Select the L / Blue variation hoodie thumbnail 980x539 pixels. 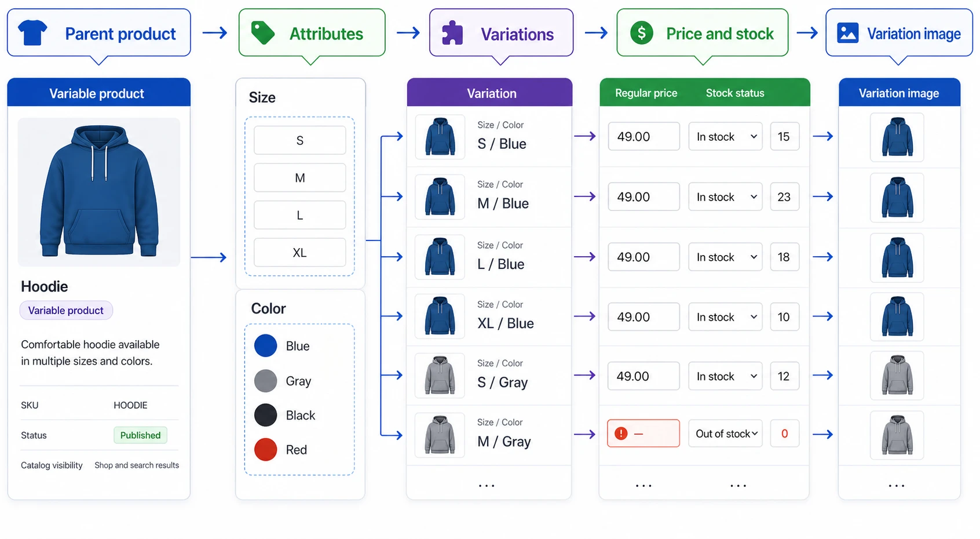[x=440, y=257]
